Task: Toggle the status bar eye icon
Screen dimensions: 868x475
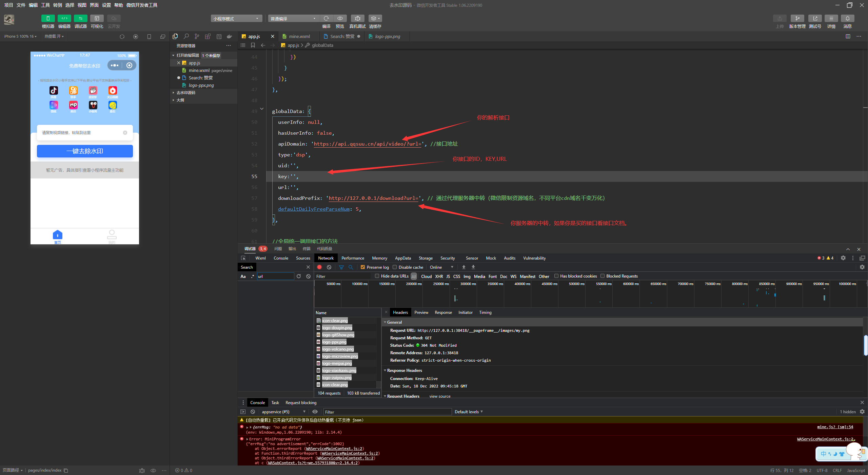Action: (x=153, y=471)
